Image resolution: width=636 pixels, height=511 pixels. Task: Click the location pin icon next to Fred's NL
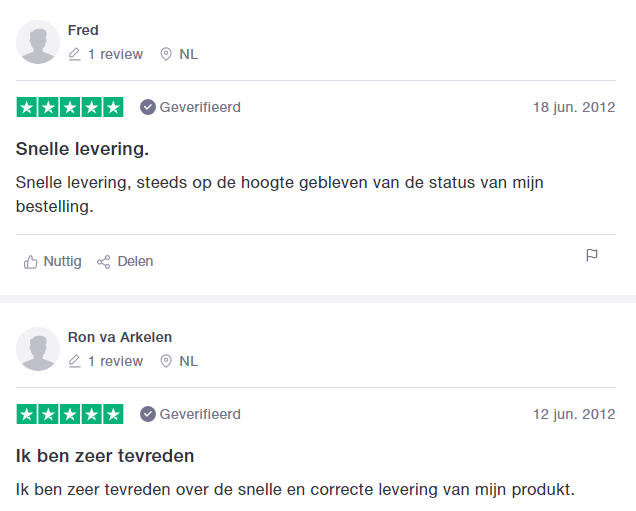point(166,54)
